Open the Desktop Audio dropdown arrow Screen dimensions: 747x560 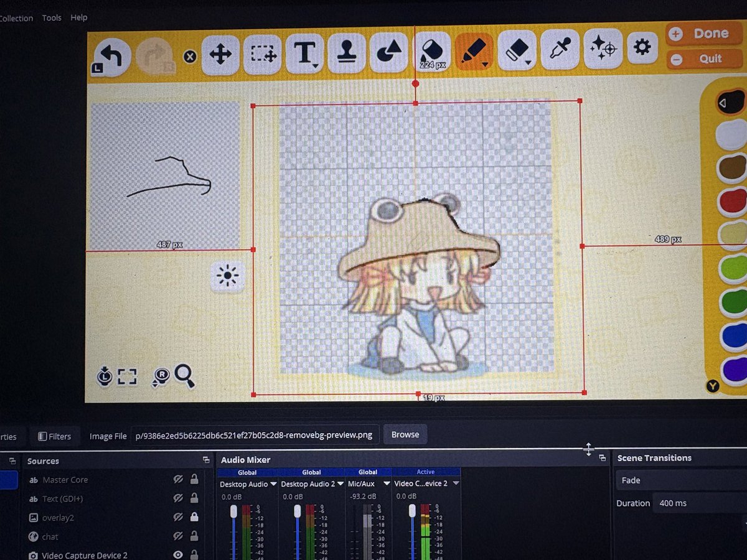pyautogui.click(x=273, y=483)
